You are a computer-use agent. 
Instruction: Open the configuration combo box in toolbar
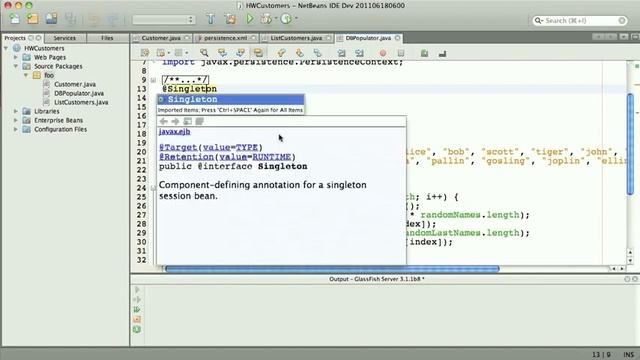point(163,20)
